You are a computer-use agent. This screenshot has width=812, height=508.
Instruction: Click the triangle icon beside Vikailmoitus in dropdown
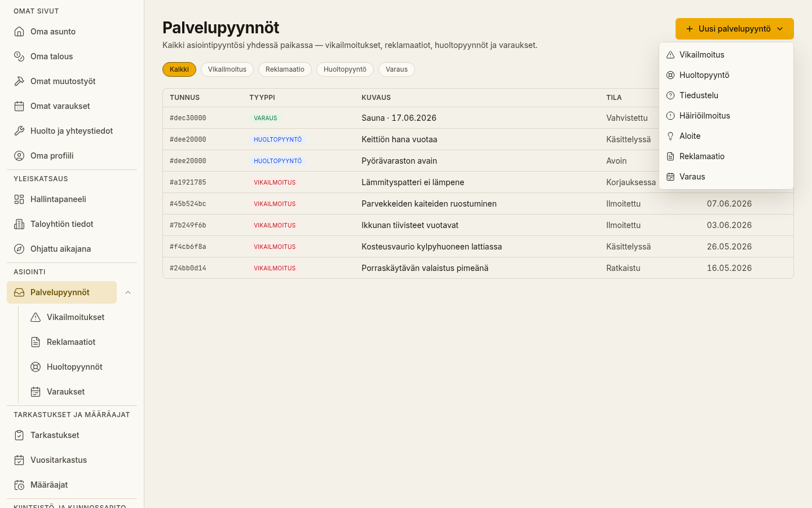(670, 55)
